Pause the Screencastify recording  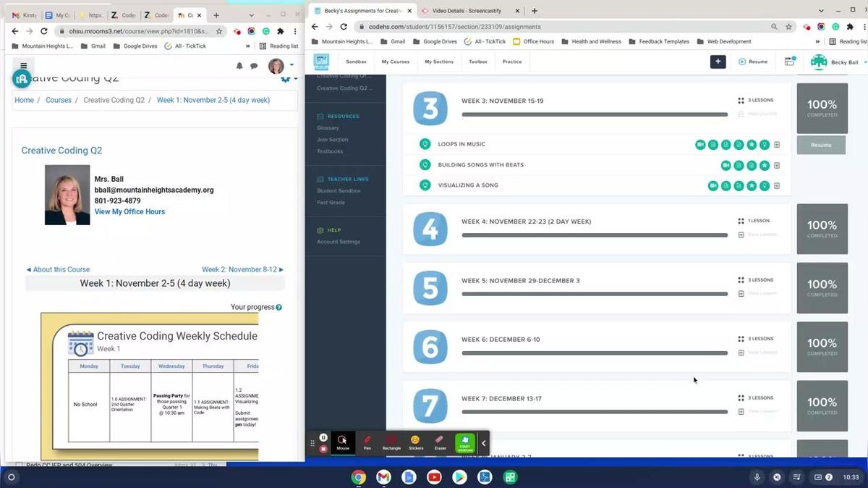[323, 437]
